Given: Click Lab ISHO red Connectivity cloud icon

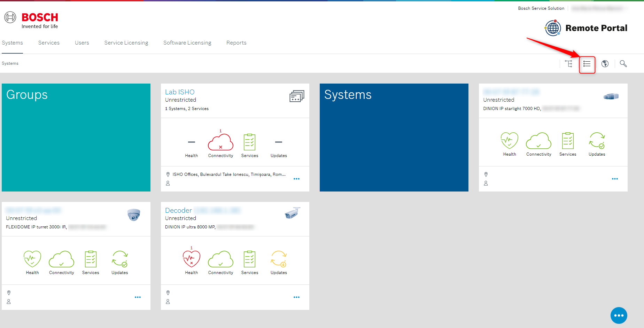Looking at the screenshot, I should pyautogui.click(x=220, y=142).
